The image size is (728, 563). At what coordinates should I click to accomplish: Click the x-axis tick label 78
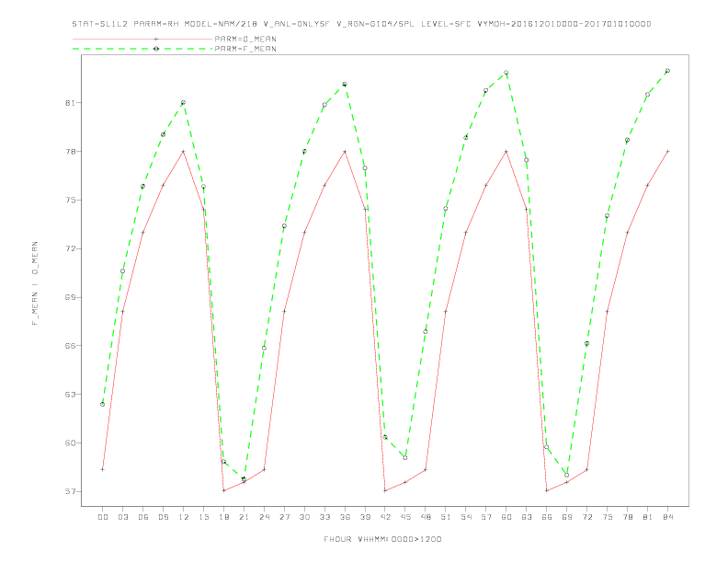[628, 517]
